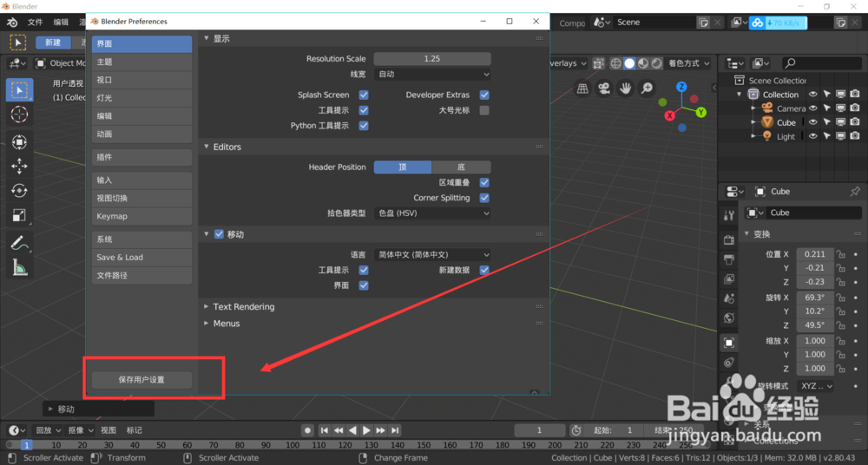Open the 视口 preferences tab

pyautogui.click(x=141, y=80)
